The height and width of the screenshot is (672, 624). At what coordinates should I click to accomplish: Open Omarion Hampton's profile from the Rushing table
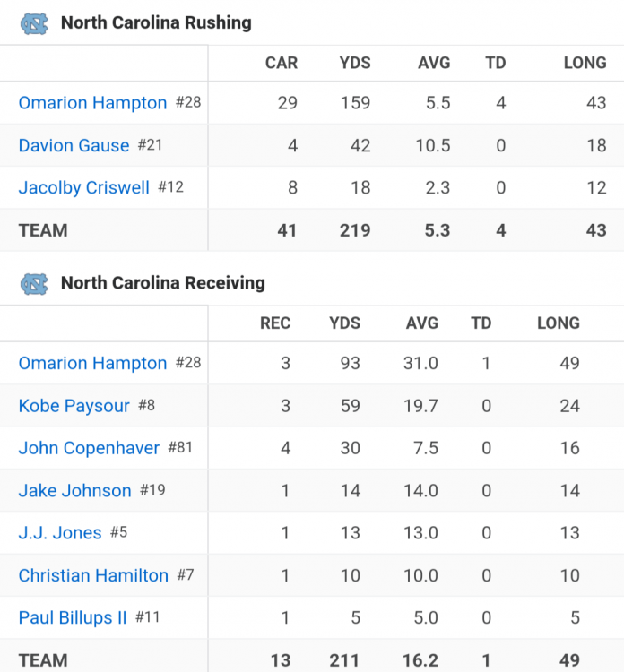(x=92, y=103)
